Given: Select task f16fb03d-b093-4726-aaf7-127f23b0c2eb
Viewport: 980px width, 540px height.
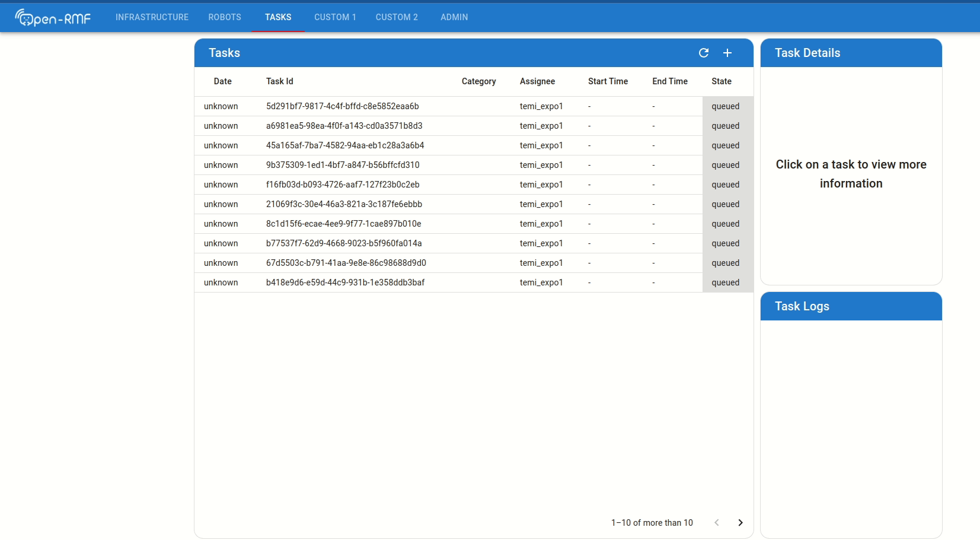Looking at the screenshot, I should pos(474,185).
